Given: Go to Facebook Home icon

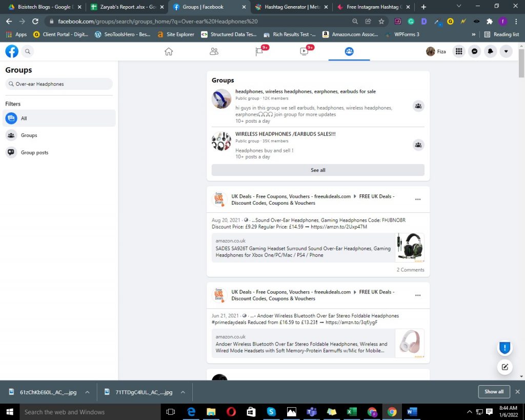Looking at the screenshot, I should pyautogui.click(x=169, y=51).
